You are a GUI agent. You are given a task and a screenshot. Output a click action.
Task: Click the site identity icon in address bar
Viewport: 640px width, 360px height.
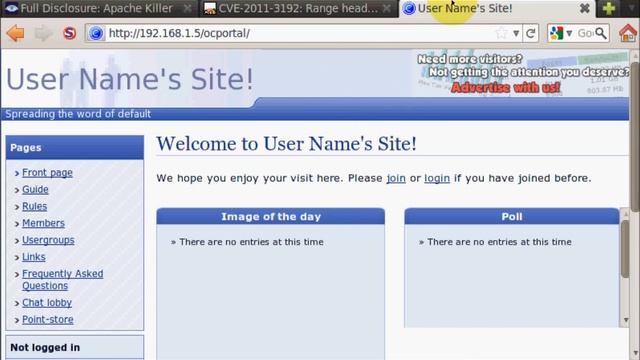tap(96, 33)
